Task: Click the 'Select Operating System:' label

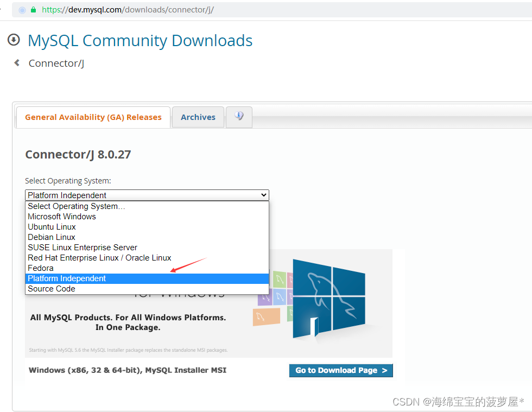Action: (68, 181)
